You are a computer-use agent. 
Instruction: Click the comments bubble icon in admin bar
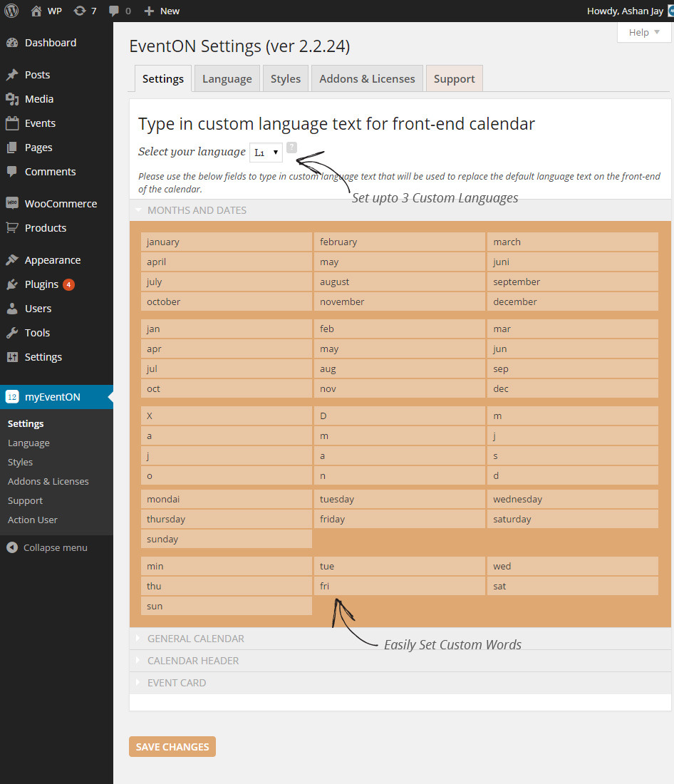pos(114,11)
